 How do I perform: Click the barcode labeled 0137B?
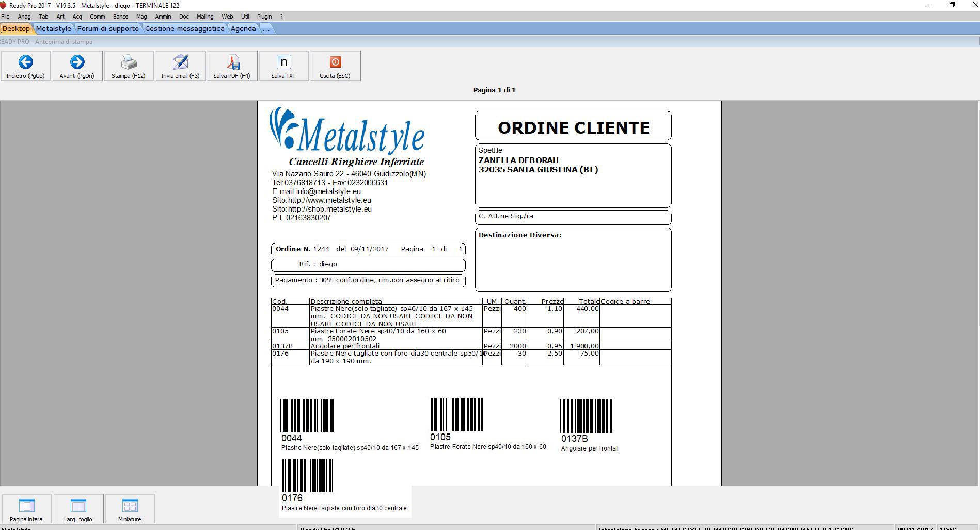[x=587, y=416]
